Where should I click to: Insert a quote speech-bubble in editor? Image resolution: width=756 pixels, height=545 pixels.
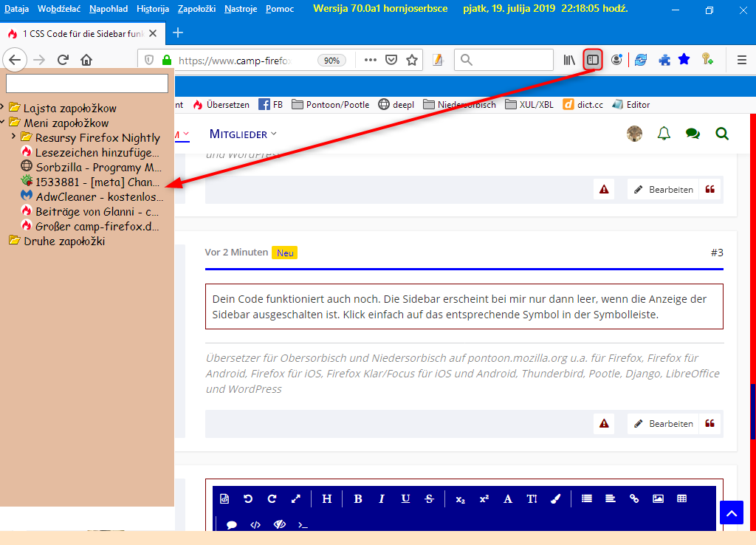coord(231,524)
